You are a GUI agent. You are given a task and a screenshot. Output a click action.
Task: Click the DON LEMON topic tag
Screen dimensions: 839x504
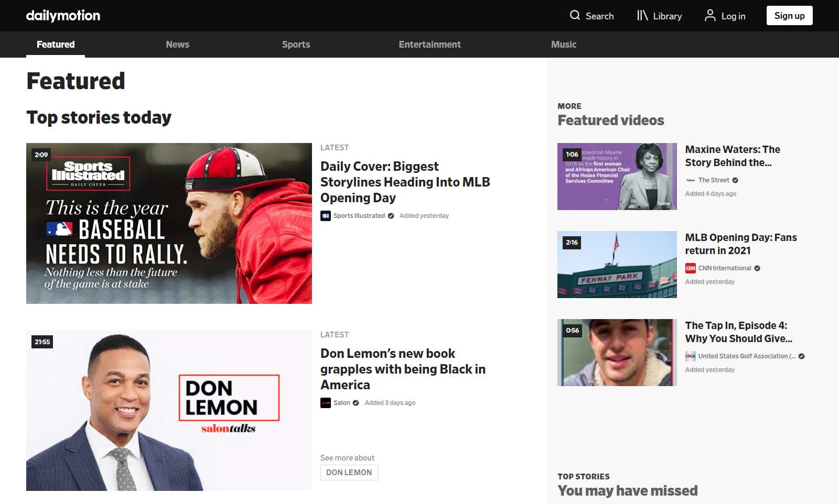[x=349, y=473]
